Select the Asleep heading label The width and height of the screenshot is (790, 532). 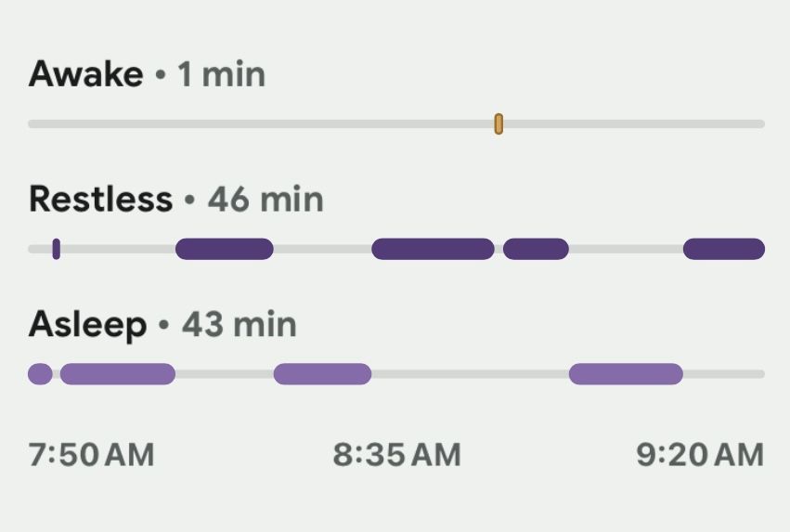(x=87, y=325)
